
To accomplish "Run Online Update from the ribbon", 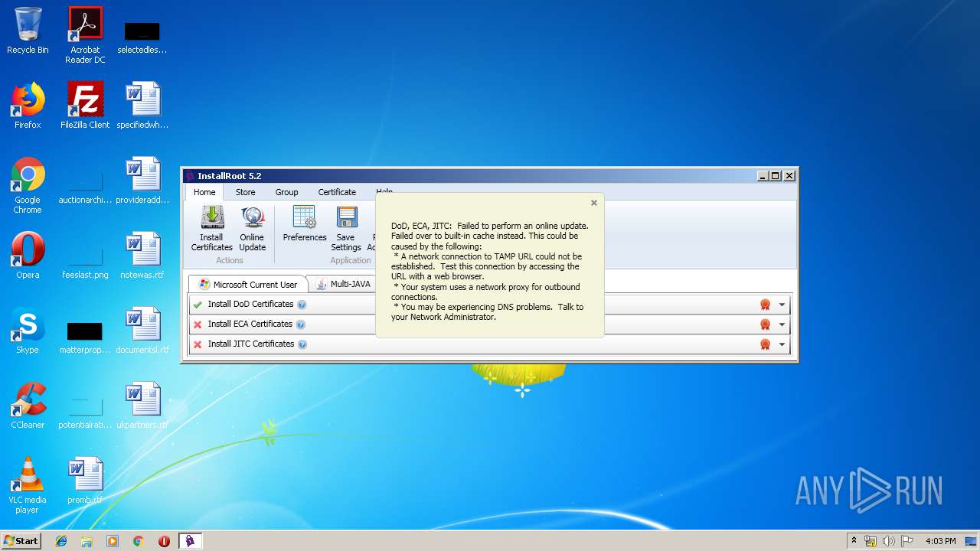I will (253, 228).
